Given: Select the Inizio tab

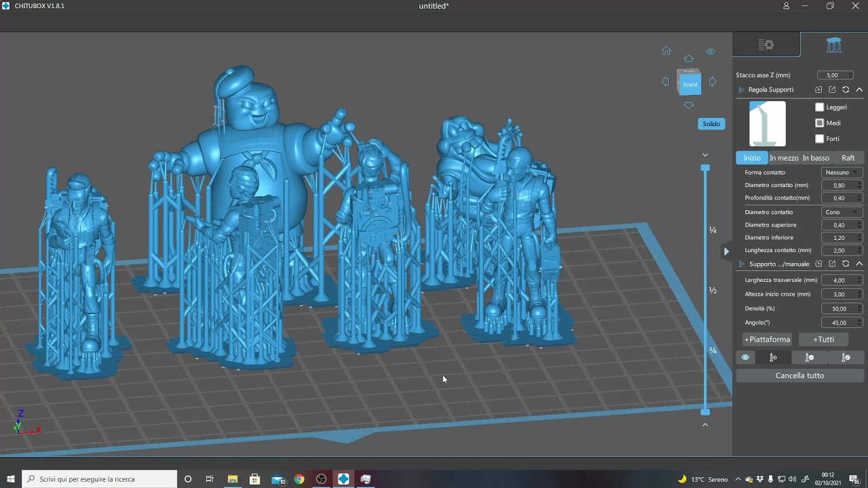Looking at the screenshot, I should pos(752,158).
